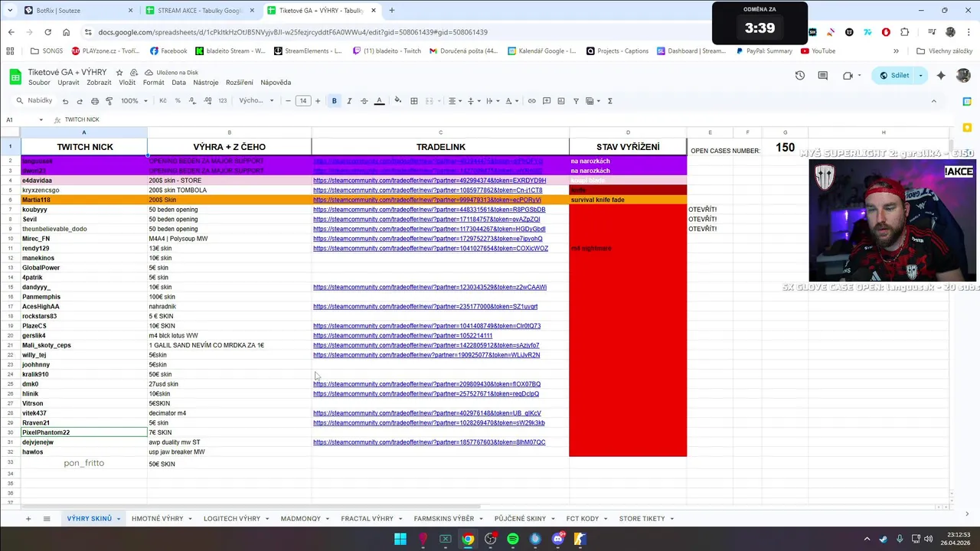
Task: Reload the page in Chrome
Action: pyautogui.click(x=47, y=32)
